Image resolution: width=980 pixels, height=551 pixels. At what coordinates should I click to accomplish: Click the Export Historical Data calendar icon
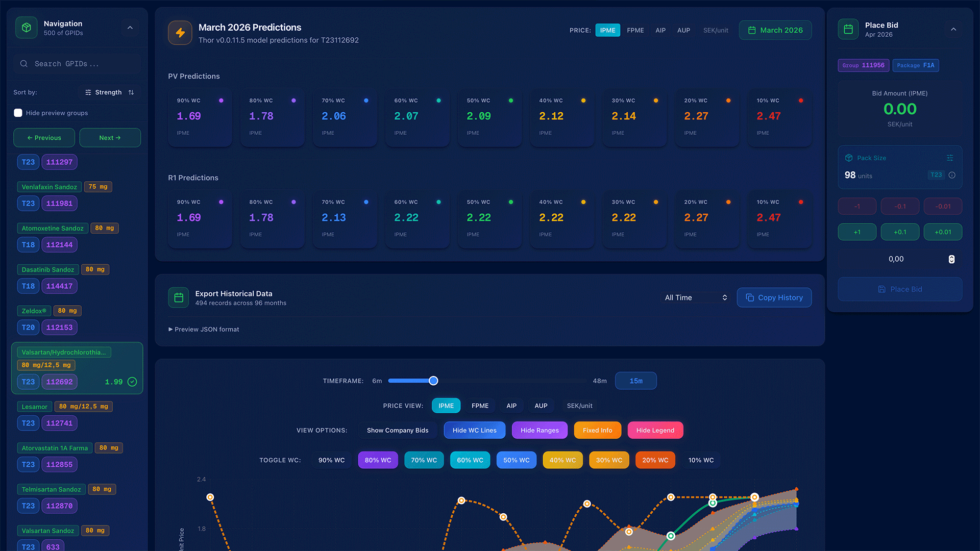[179, 297]
